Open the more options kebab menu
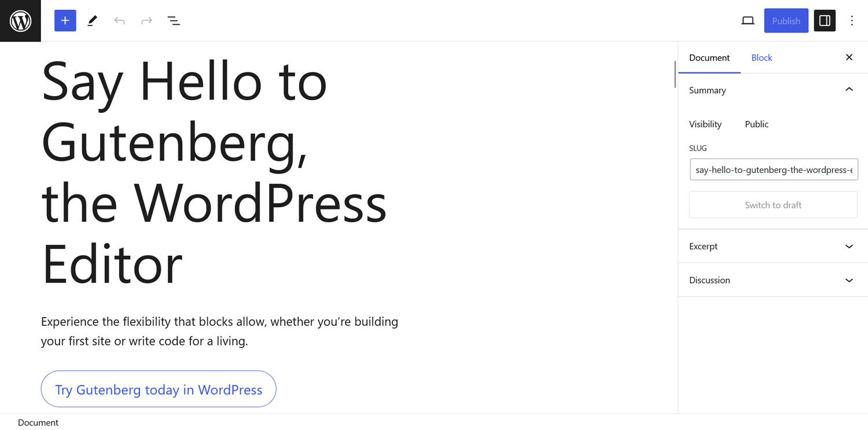 point(852,20)
